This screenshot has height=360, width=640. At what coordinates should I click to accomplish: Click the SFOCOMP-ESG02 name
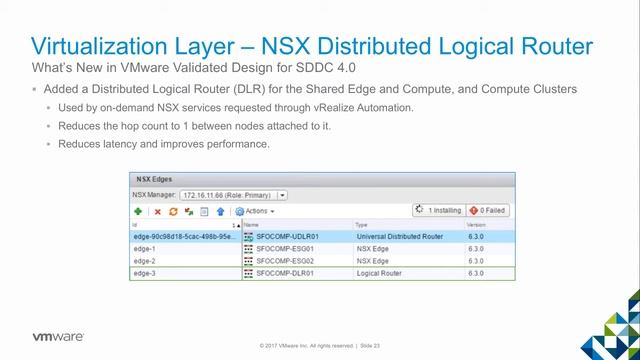pyautogui.click(x=285, y=261)
